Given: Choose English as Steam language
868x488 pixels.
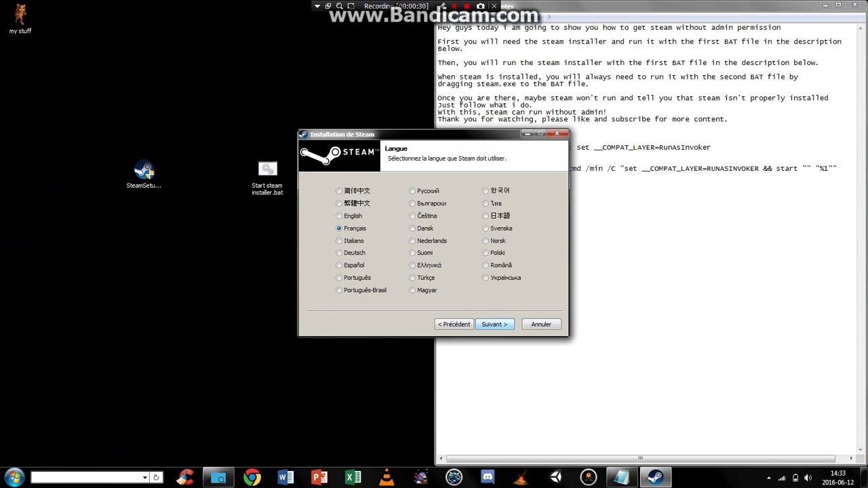Looking at the screenshot, I should (349, 216).
